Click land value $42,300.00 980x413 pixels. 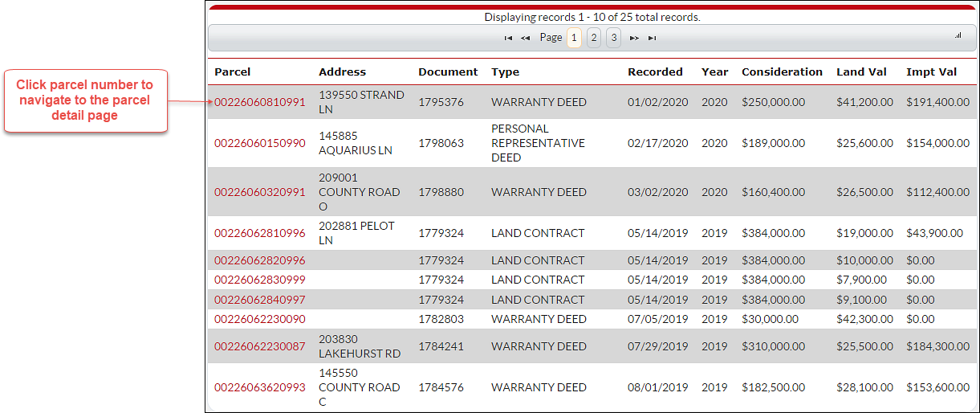[x=865, y=319]
